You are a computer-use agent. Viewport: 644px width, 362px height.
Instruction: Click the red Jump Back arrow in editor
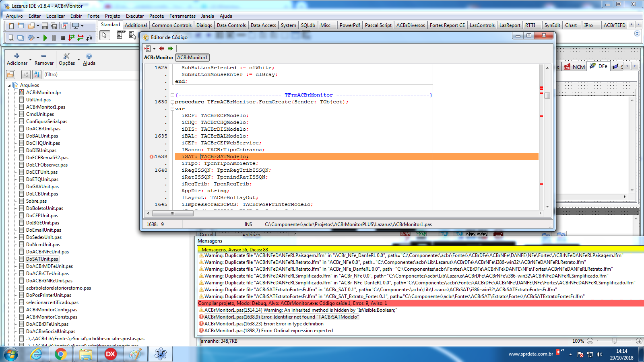click(161, 49)
